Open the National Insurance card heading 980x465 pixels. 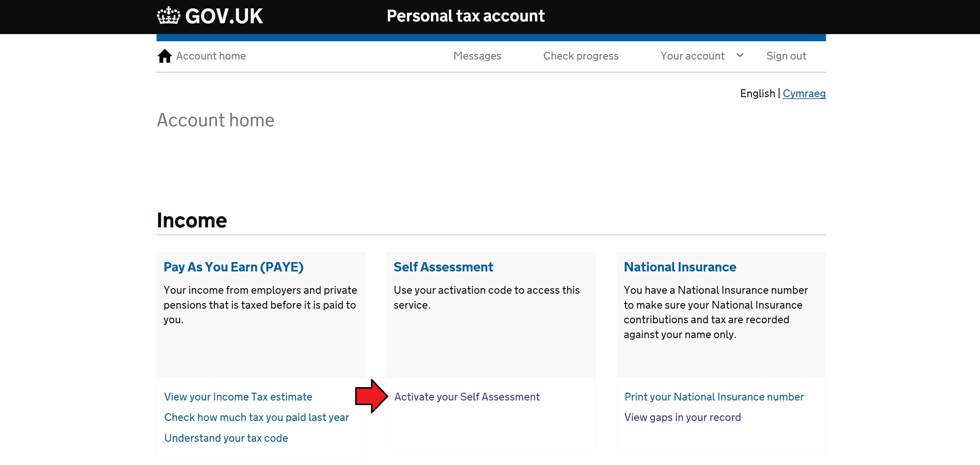[680, 267]
